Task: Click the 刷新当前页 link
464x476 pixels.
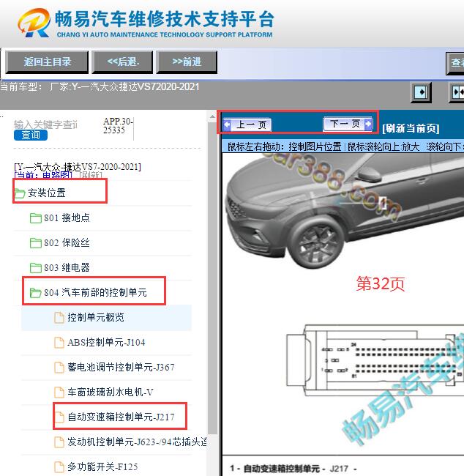Action: point(411,128)
